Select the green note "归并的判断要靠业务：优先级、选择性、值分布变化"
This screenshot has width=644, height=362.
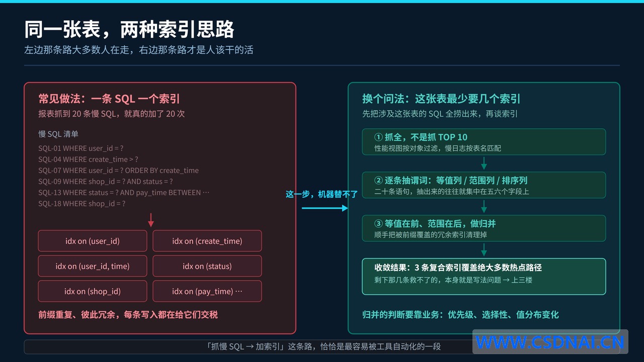coord(460,315)
